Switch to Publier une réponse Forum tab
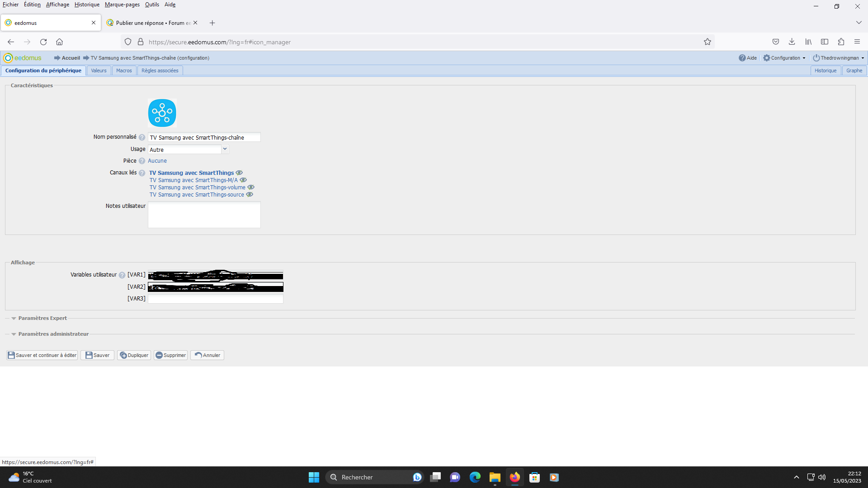868x488 pixels. pyautogui.click(x=152, y=23)
